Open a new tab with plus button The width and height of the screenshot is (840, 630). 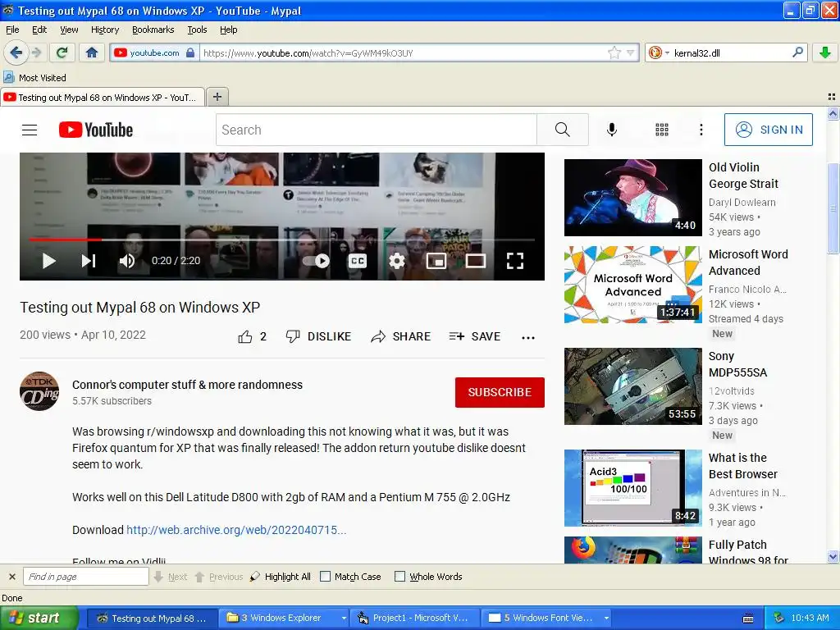217,97
